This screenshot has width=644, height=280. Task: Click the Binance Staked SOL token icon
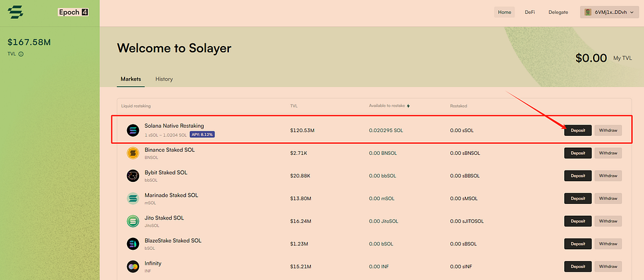point(133,153)
